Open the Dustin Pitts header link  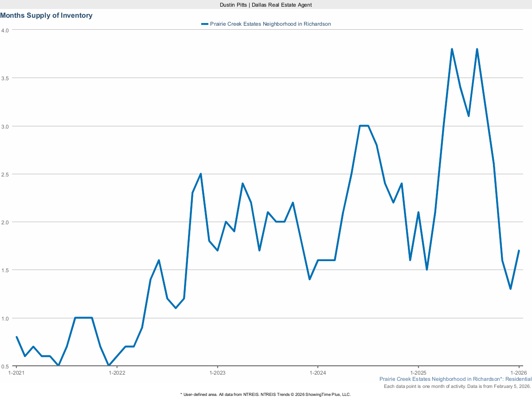coord(266,5)
